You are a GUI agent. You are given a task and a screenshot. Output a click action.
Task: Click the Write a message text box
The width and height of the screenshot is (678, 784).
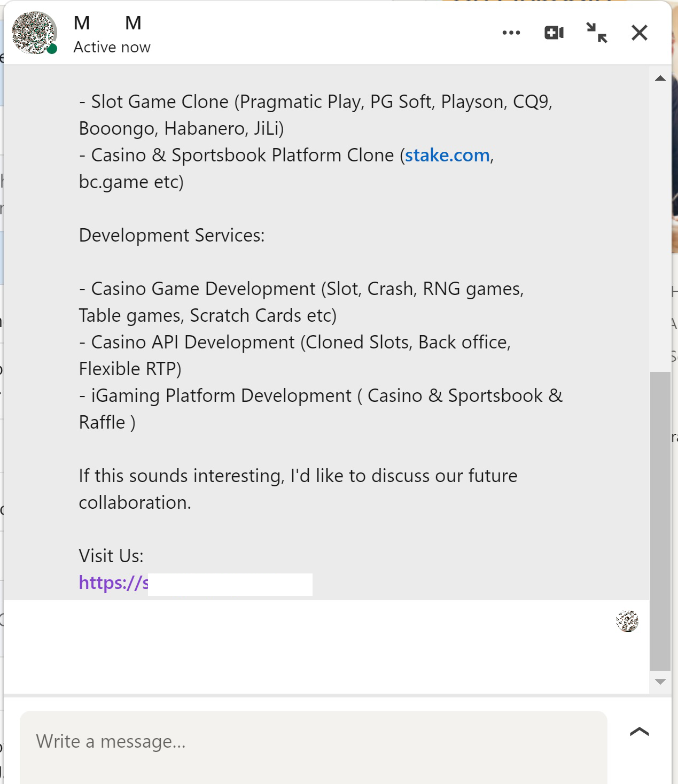point(314,747)
